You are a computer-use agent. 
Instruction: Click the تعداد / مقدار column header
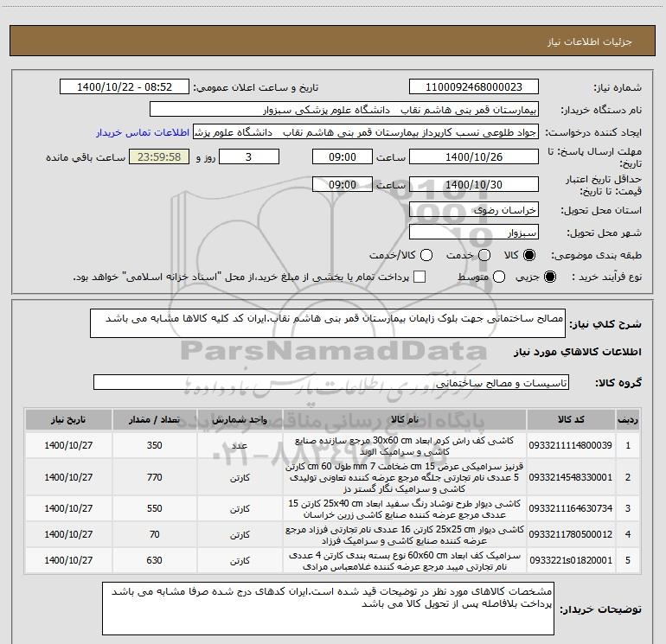[155, 419]
